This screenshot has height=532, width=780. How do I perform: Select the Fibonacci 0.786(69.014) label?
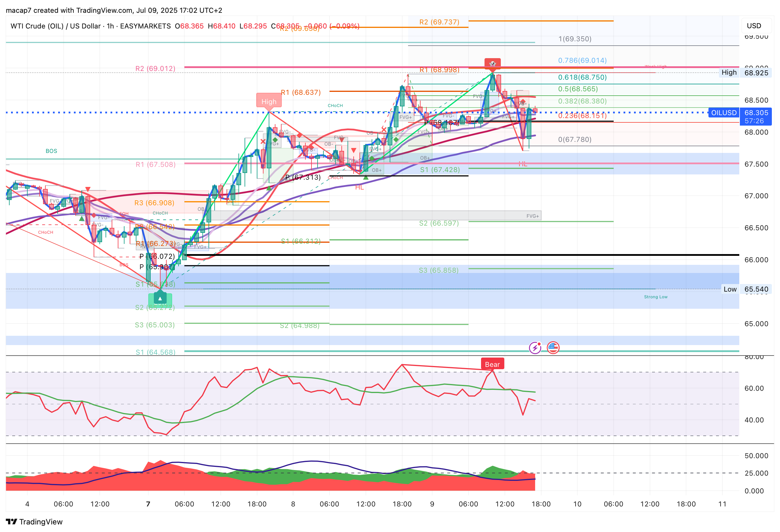coord(582,60)
